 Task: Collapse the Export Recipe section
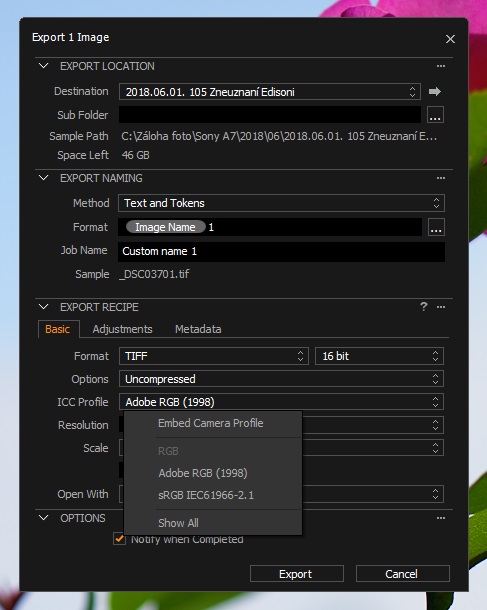tap(44, 307)
